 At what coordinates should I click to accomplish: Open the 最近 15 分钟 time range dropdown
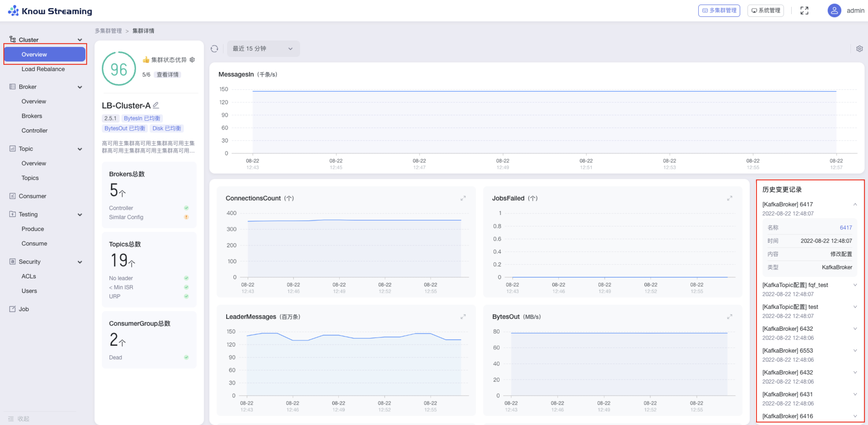point(263,49)
